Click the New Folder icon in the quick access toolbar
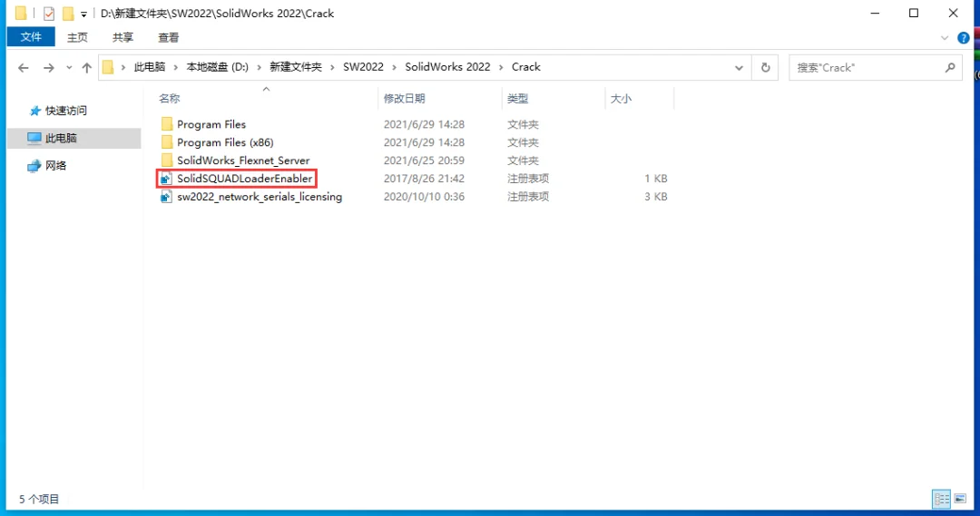 [67, 13]
